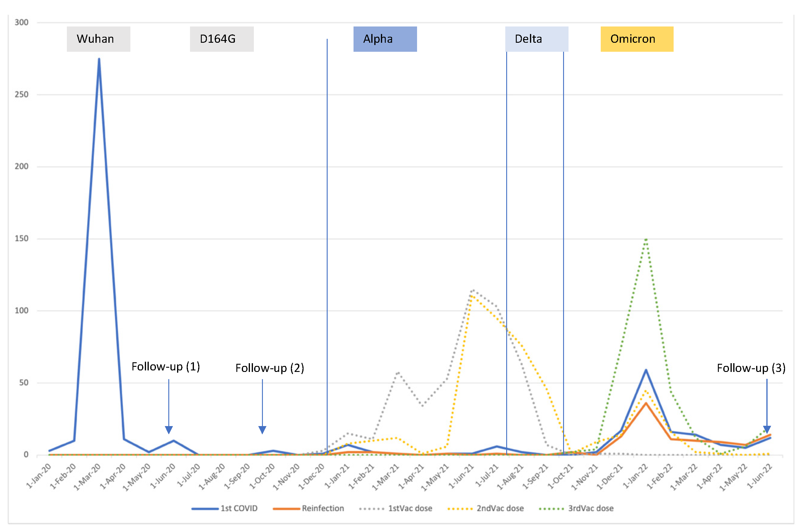Click the 300 y-axis value label

pos(21,22)
